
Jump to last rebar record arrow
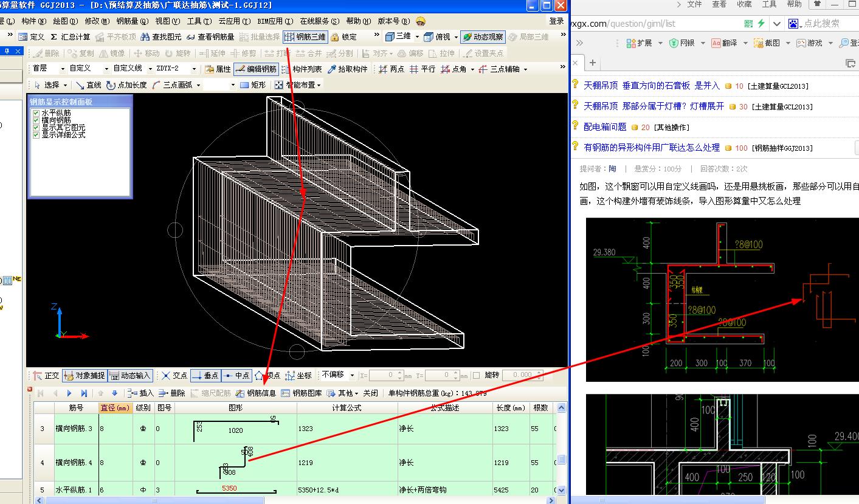coord(84,393)
